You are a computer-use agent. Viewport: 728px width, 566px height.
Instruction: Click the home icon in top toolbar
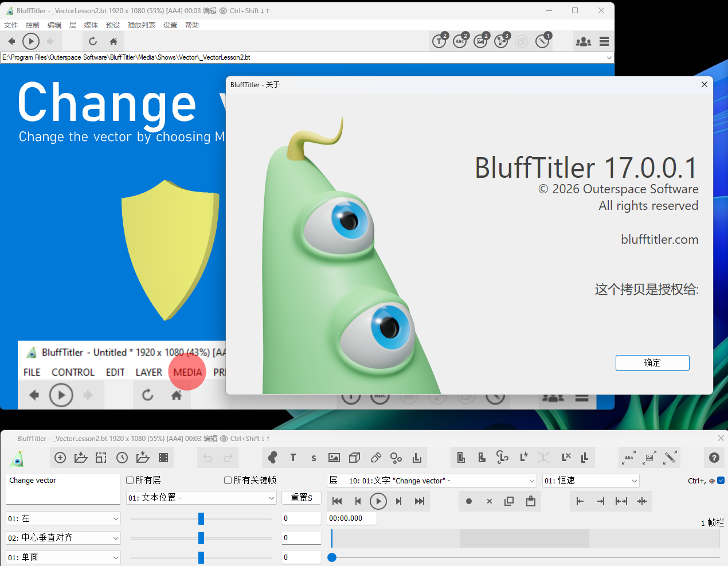tap(113, 41)
